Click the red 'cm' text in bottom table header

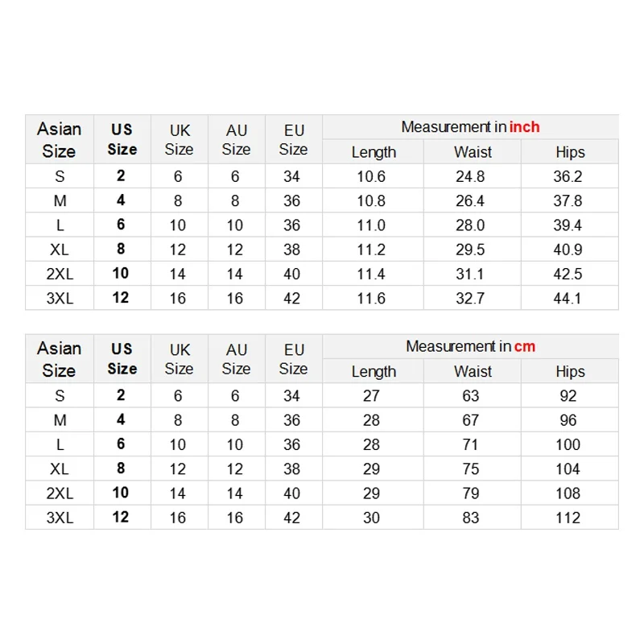pyautogui.click(x=523, y=347)
